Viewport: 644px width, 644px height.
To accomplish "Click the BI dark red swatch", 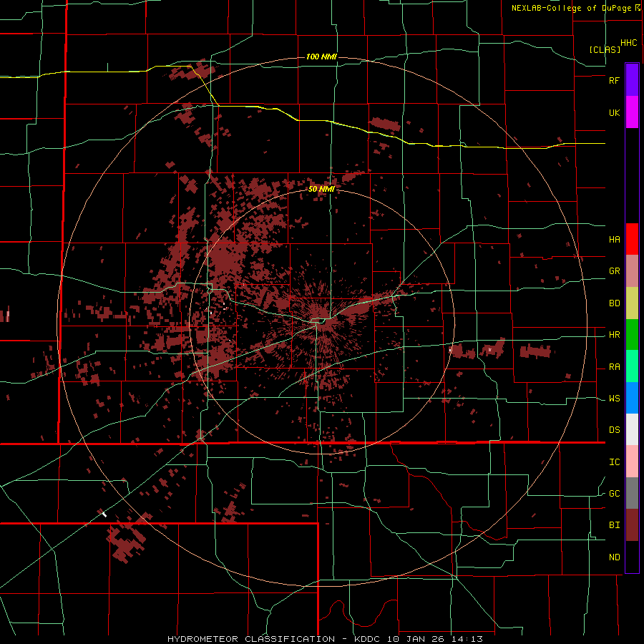I will tap(632, 525).
